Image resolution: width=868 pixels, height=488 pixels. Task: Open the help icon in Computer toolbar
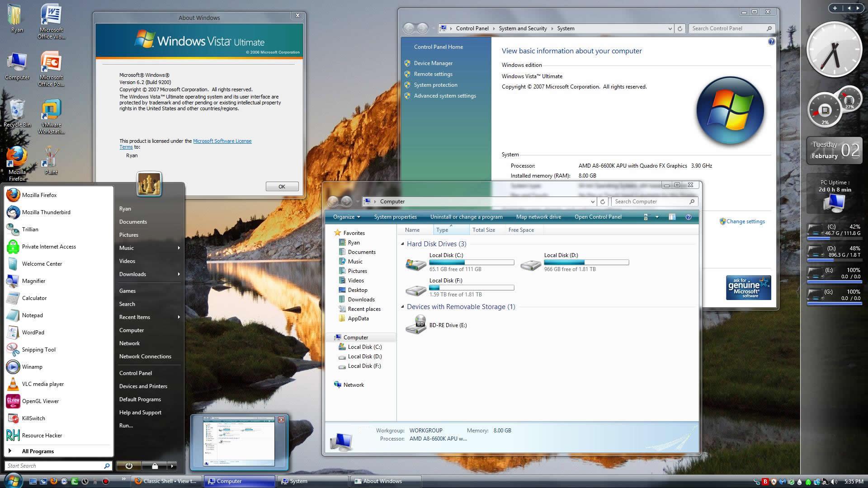pyautogui.click(x=689, y=217)
